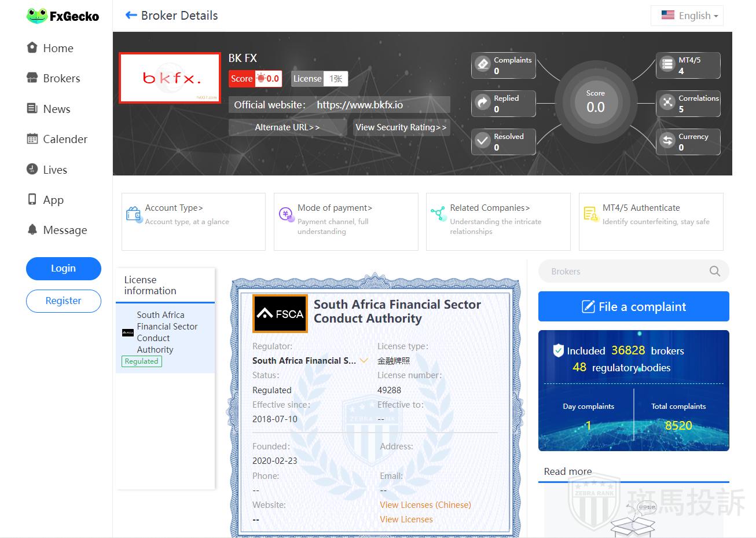
Task: Expand the Alternate URL list
Action: point(287,127)
